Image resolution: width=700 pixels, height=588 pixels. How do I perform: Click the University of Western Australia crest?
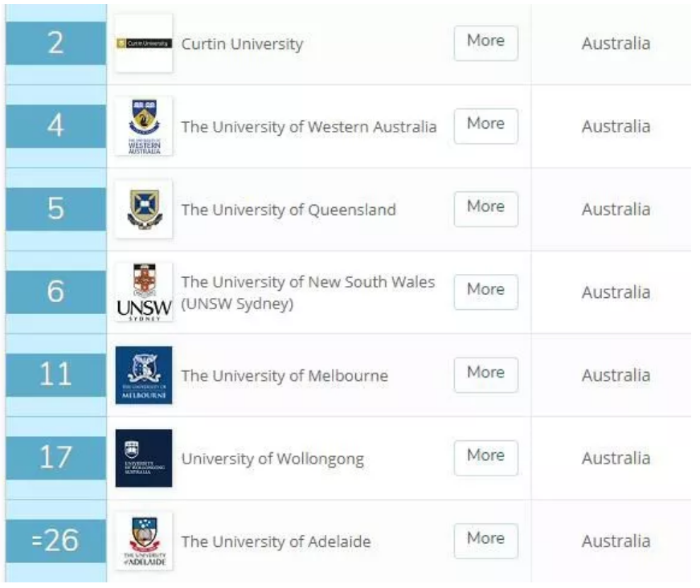point(143,126)
